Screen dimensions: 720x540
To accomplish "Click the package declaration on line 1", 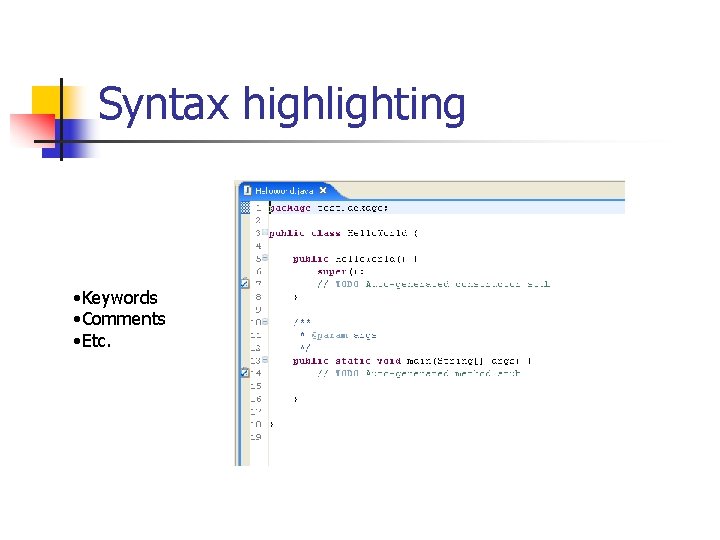I will [328, 208].
